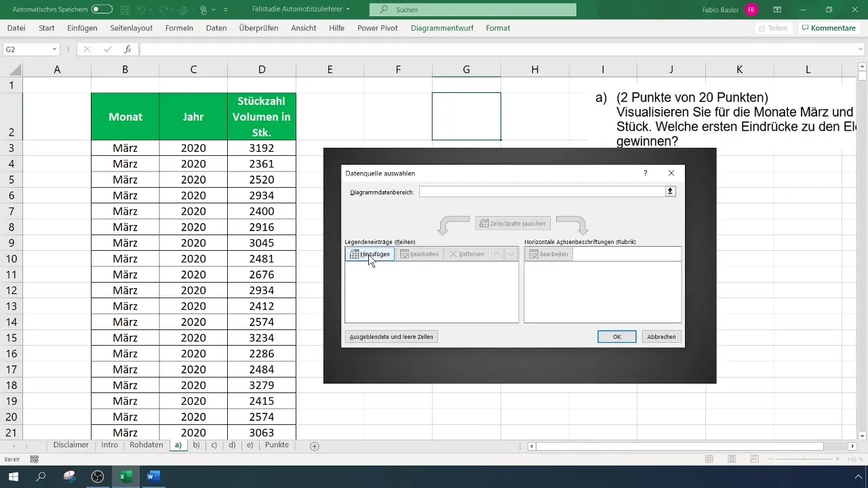
Task: Click Abbrechen in the data source dialog
Action: click(x=661, y=336)
